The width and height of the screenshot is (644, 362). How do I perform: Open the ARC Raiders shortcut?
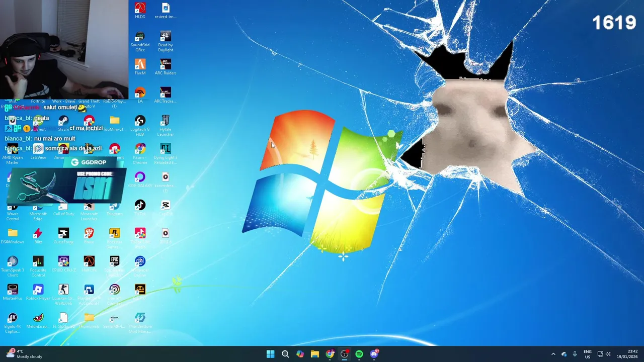166,67
